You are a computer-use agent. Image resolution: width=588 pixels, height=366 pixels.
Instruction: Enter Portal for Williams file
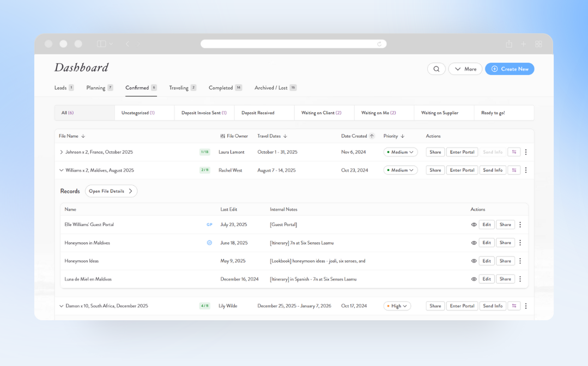(462, 170)
